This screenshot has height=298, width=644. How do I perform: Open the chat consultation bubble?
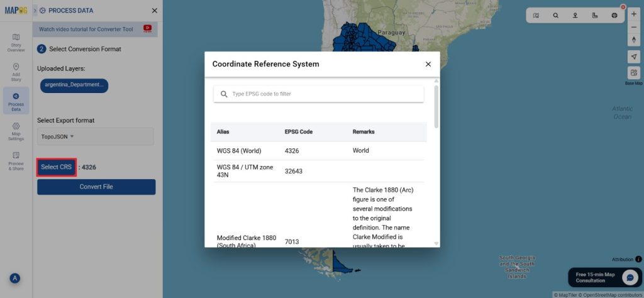tap(630, 277)
